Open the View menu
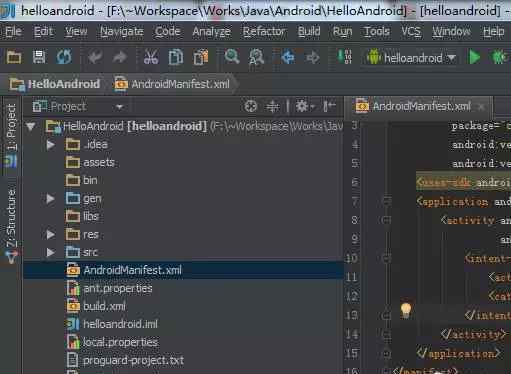Image resolution: width=511 pixels, height=374 pixels. click(76, 32)
